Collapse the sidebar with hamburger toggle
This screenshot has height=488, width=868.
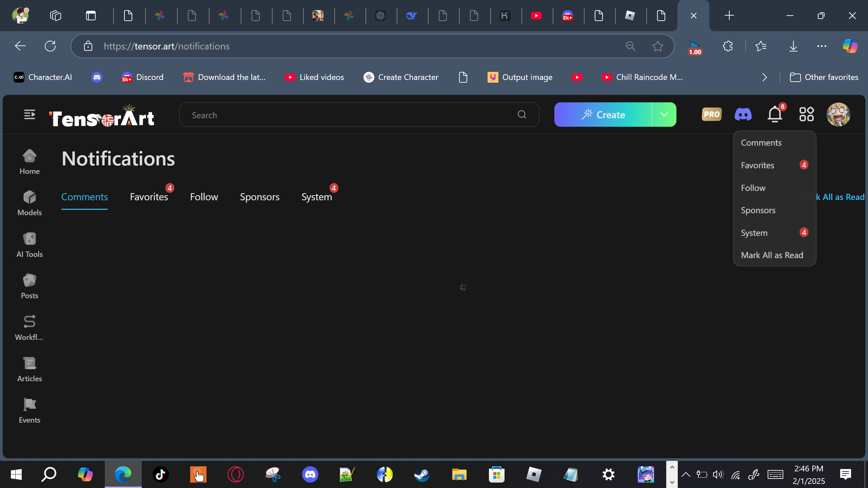click(29, 115)
